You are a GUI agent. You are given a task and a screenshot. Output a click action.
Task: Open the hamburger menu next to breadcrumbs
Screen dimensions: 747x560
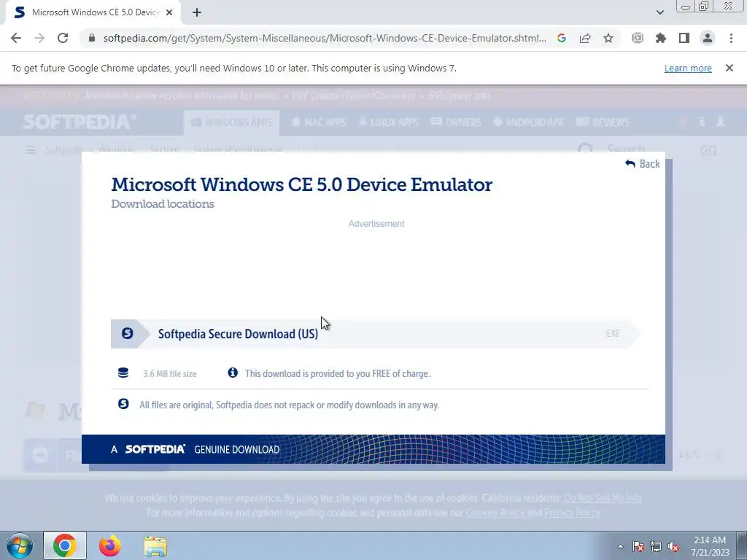coord(31,150)
